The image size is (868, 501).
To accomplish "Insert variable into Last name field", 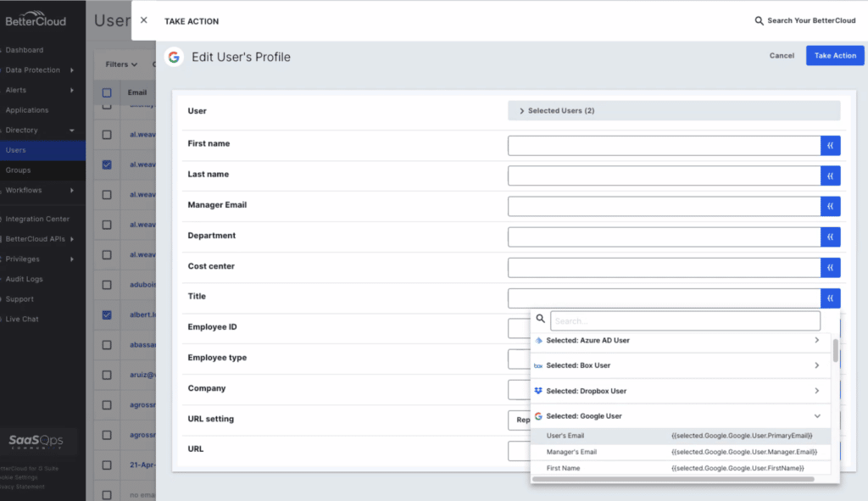I will click(831, 176).
